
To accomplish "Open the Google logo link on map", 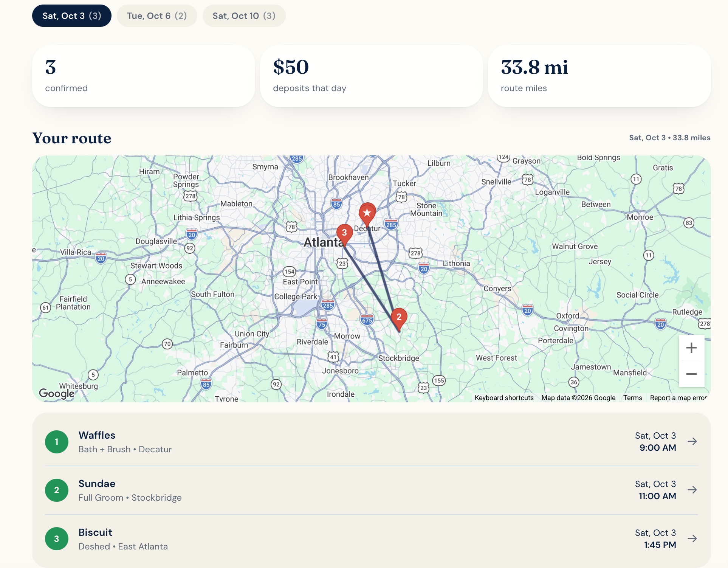I will click(x=57, y=393).
